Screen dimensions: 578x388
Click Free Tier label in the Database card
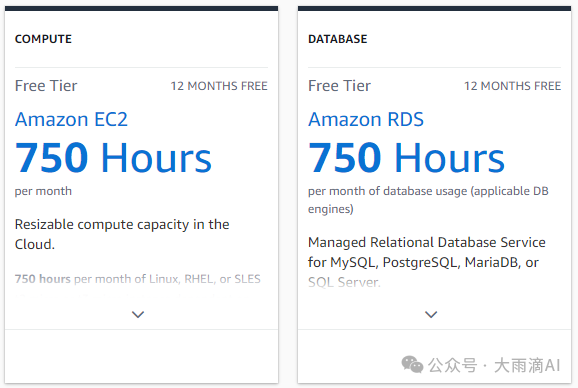point(340,86)
